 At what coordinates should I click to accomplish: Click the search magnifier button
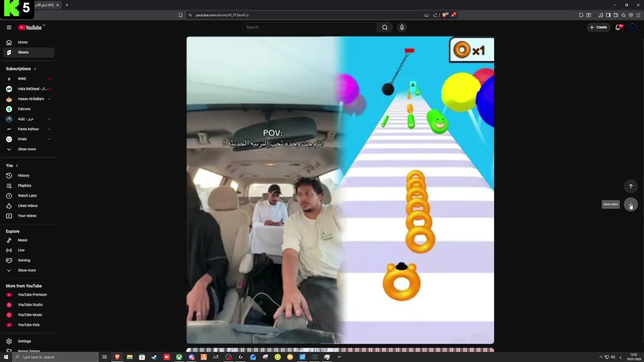click(x=385, y=27)
